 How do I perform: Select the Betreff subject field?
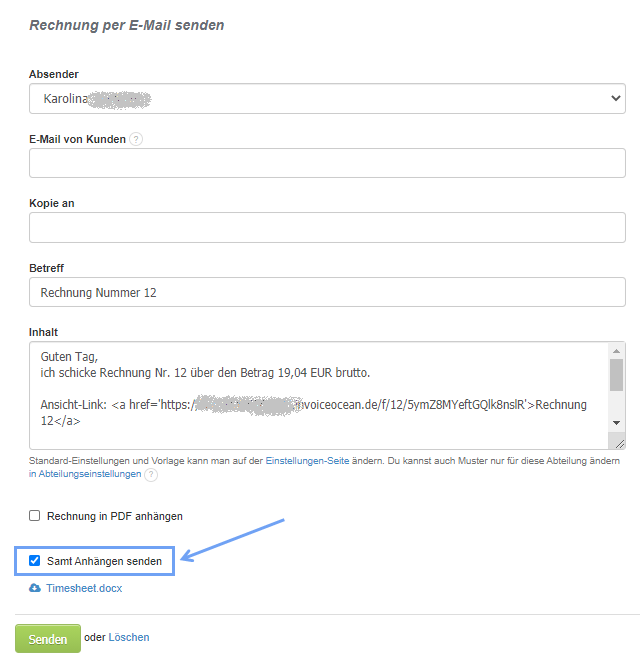[327, 292]
